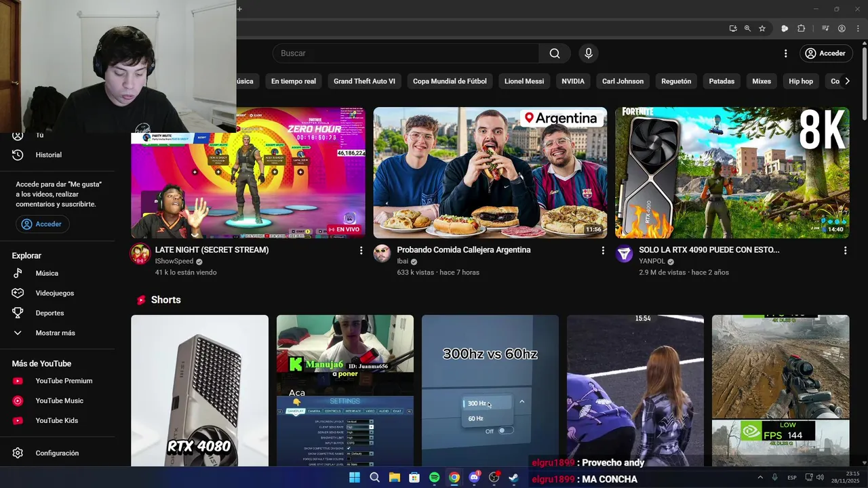Open Configuración in the sidebar
This screenshot has height=488, width=868.
pyautogui.click(x=58, y=453)
